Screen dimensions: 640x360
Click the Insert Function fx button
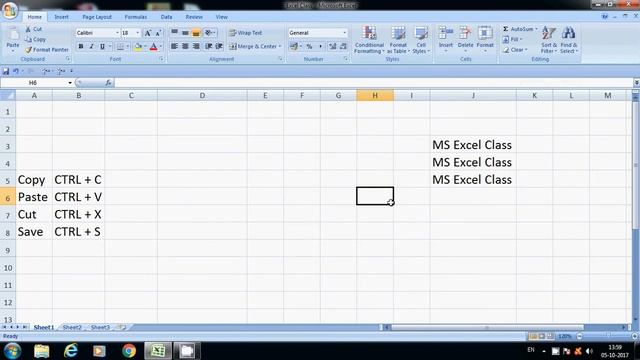point(108,82)
